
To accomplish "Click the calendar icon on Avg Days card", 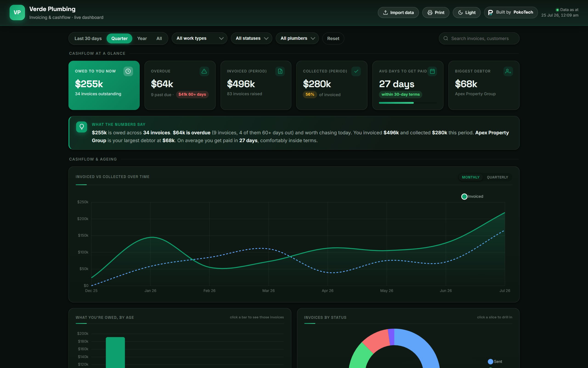I will point(432,71).
